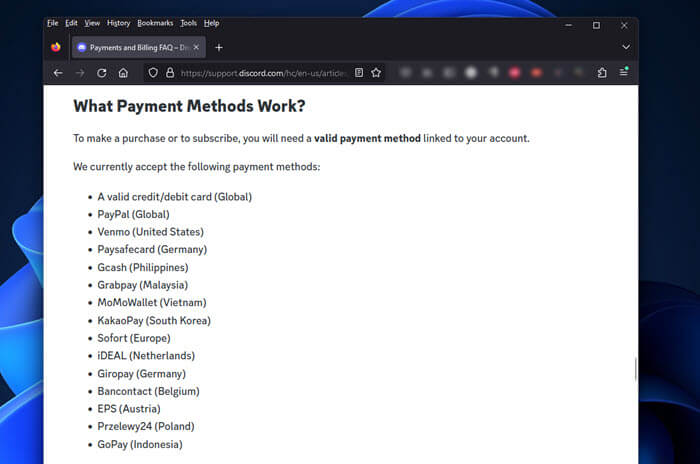Click Giropay (Germany) list entry
This screenshot has width=700, height=464.
coord(142,374)
